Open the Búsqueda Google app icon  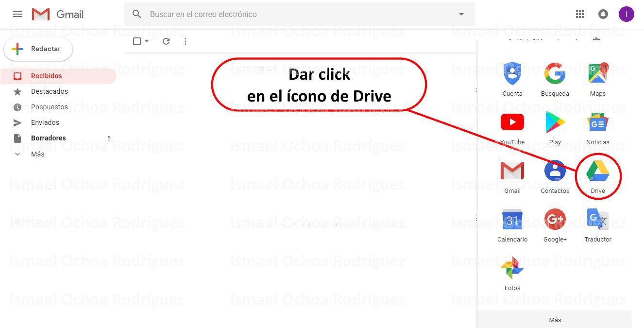555,74
